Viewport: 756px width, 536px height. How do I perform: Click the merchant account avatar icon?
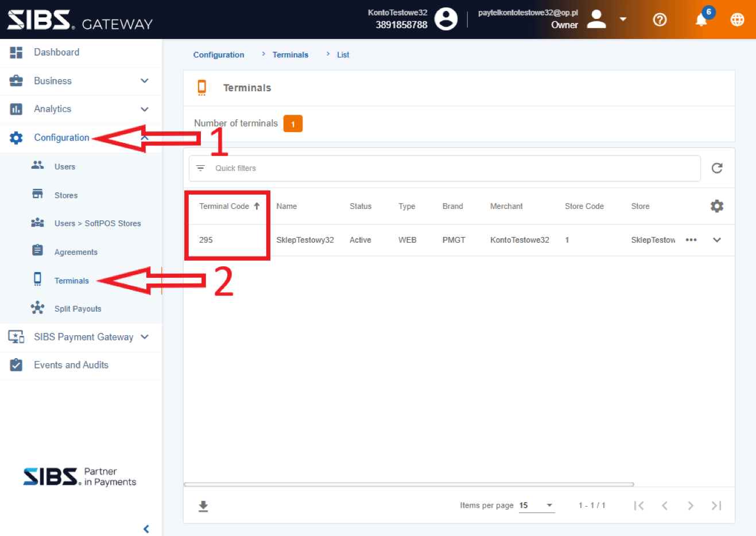(445, 19)
